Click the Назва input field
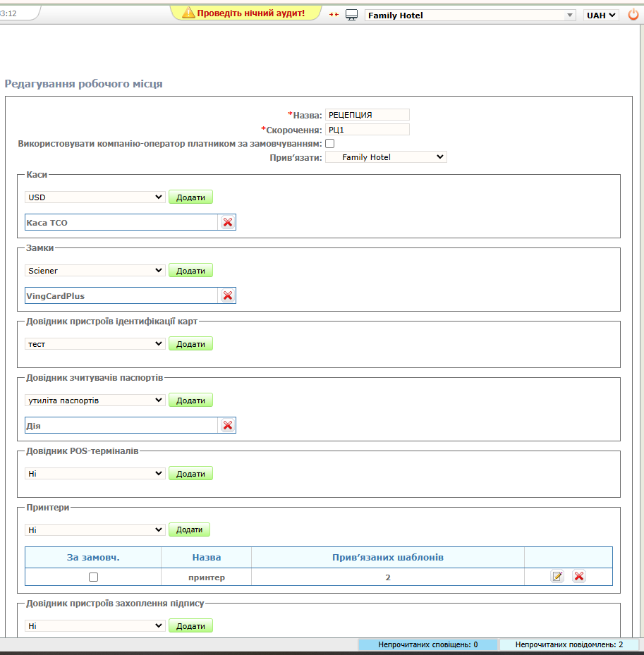 367,115
